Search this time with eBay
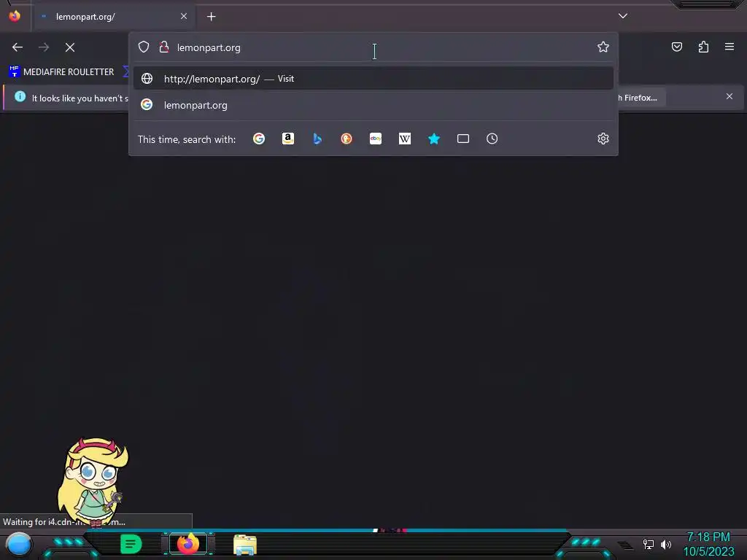This screenshot has height=560, width=747. pyautogui.click(x=376, y=139)
